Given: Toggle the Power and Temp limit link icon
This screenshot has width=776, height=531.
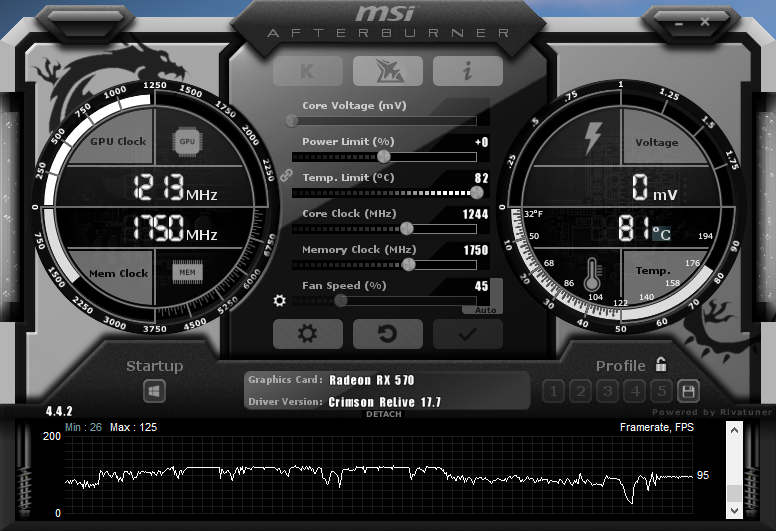Looking at the screenshot, I should tap(286, 175).
